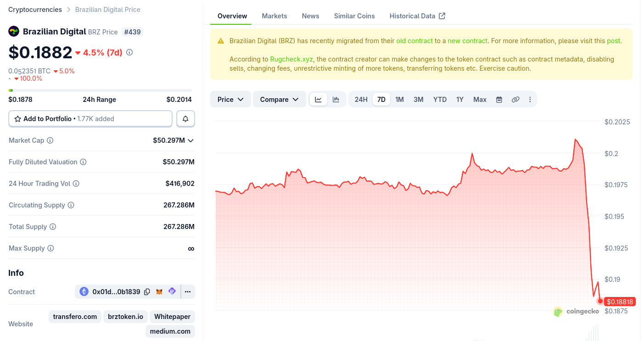The image size is (644, 341).
Task: Open the Overview tab
Action: [x=232, y=16]
